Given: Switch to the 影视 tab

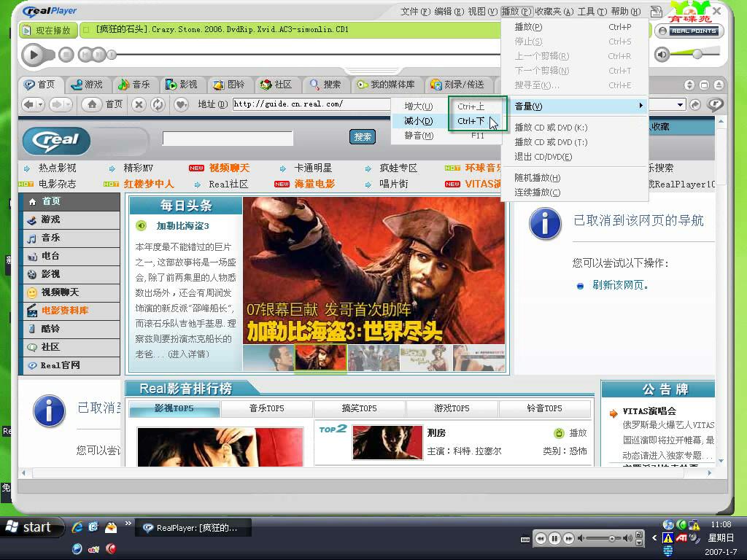Looking at the screenshot, I should tap(182, 85).
